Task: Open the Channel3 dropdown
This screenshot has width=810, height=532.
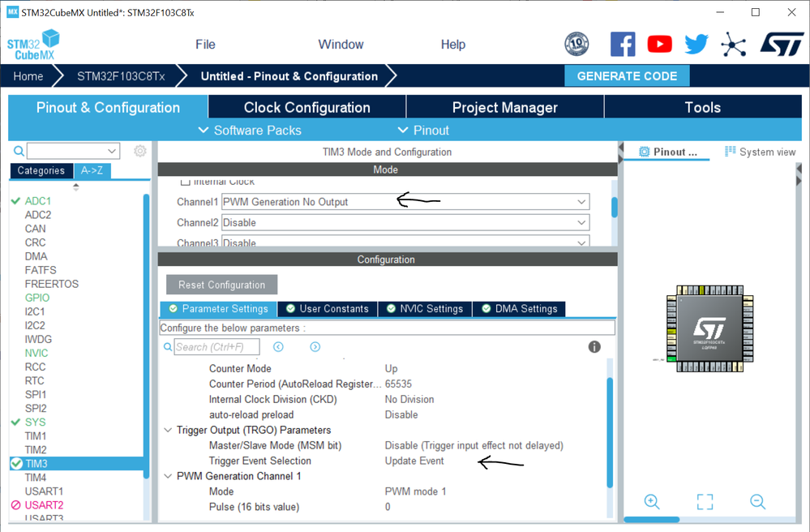Action: (405, 241)
